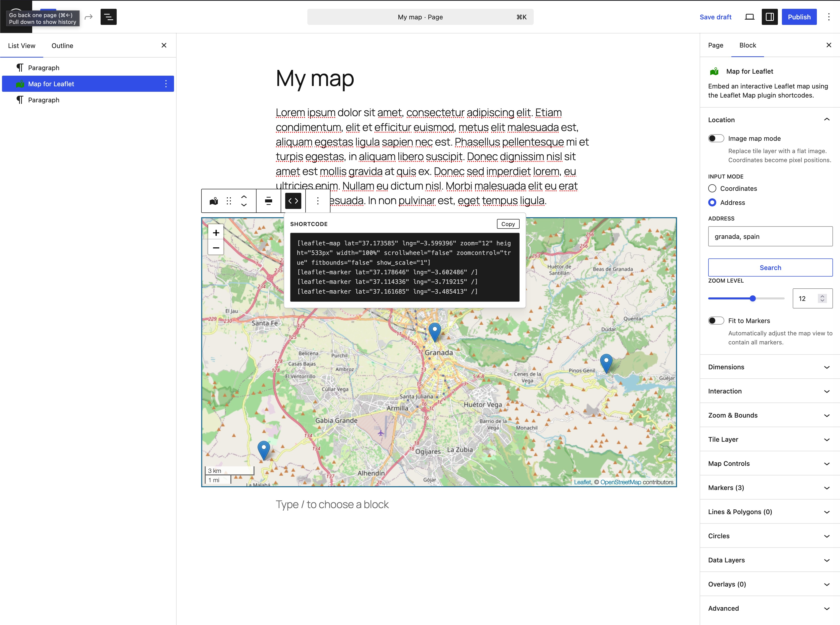840x625 pixels.
Task: Close the block settings sidebar
Action: [829, 45]
